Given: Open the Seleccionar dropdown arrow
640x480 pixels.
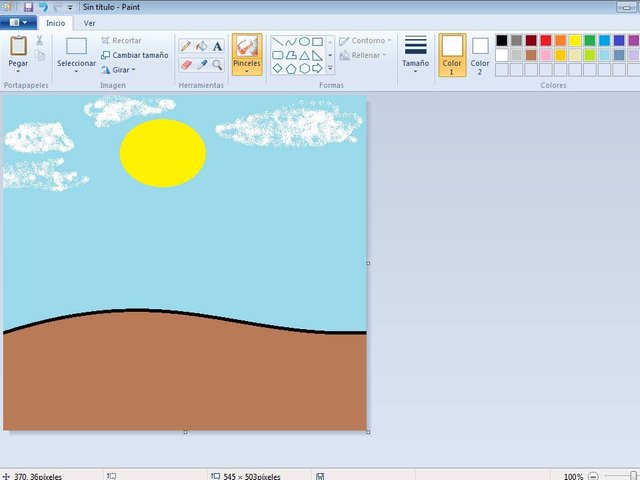Looking at the screenshot, I should 76,72.
